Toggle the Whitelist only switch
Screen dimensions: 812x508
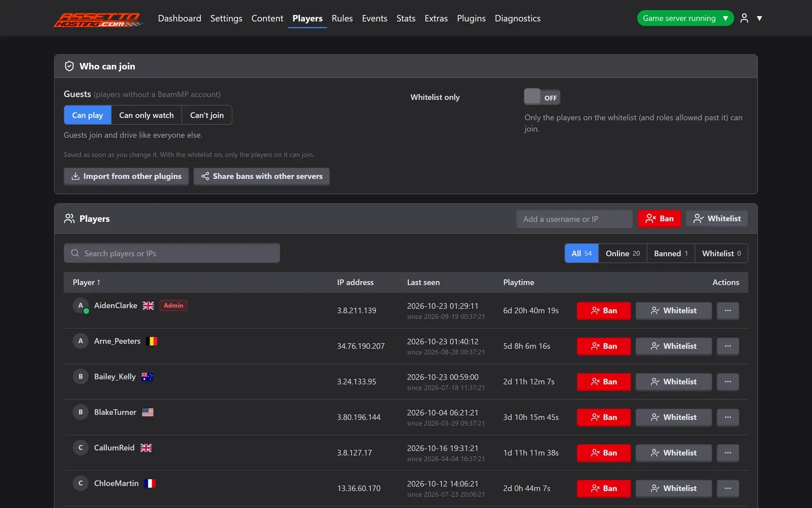click(x=542, y=97)
